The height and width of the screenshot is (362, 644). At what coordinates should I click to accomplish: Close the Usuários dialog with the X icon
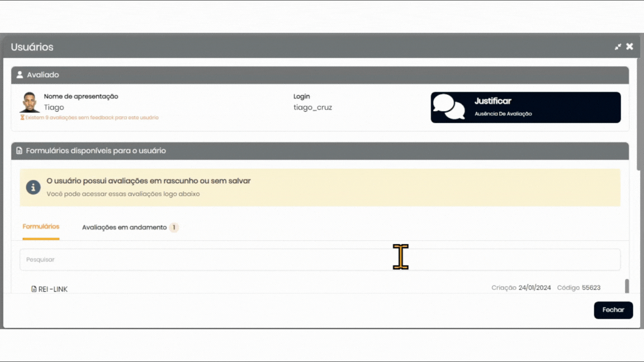click(629, 46)
